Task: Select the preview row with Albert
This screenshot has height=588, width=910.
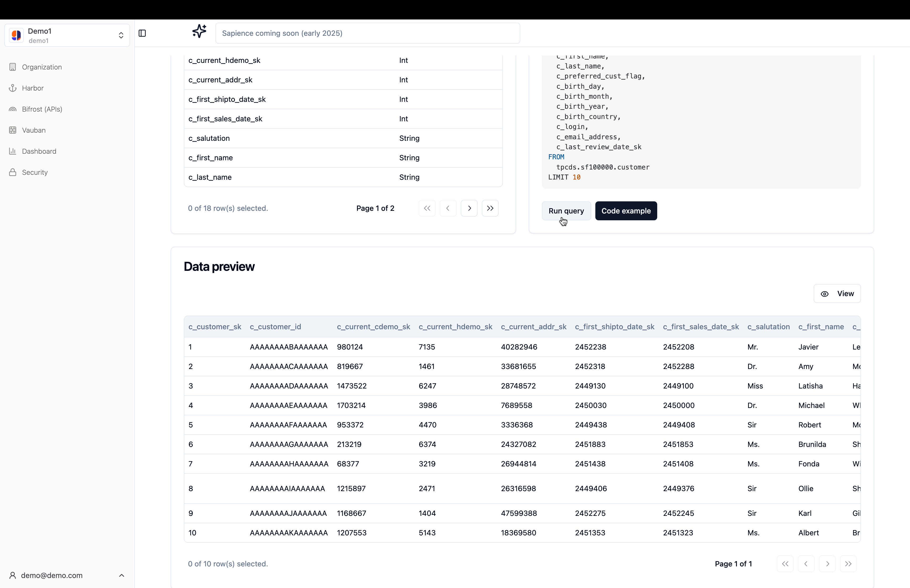Action: (x=522, y=533)
